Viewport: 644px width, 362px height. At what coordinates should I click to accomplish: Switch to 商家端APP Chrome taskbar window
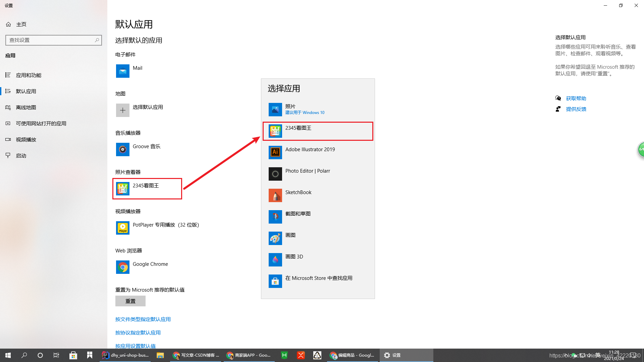pyautogui.click(x=249, y=355)
